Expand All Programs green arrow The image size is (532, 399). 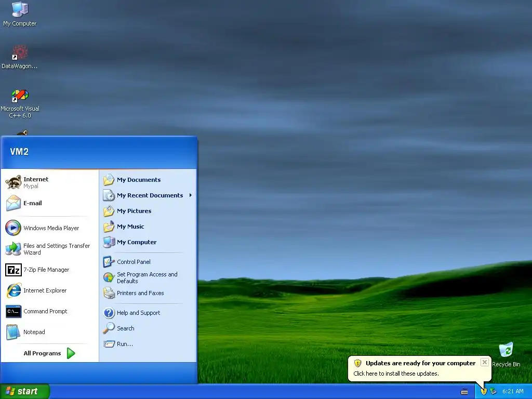[71, 353]
